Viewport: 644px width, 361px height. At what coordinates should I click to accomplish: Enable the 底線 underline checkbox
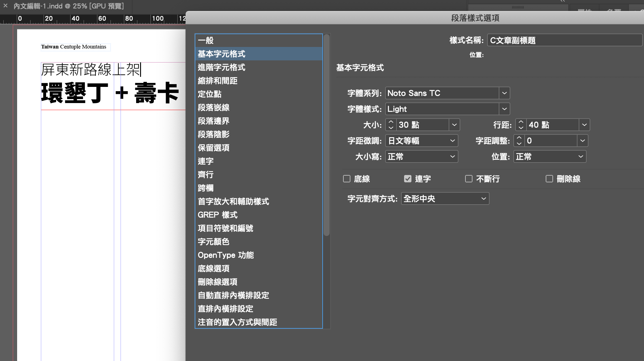coord(347,179)
